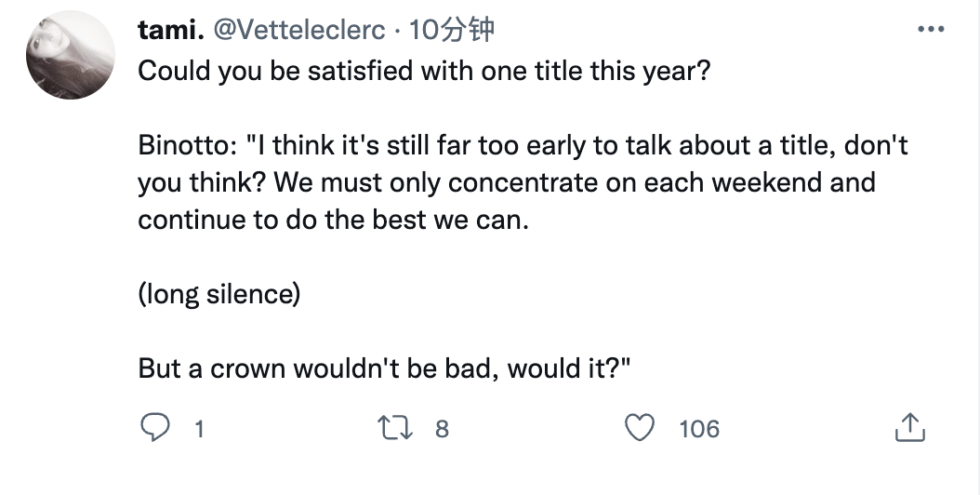Click the line starting "continue to do the best"
Viewport: 980px width, 495px height.
pos(333,220)
